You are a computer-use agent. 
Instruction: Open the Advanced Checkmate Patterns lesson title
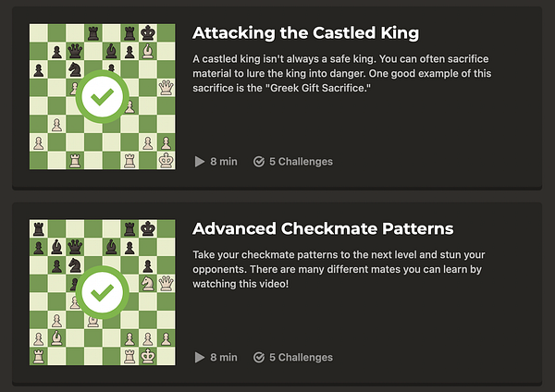pyautogui.click(x=322, y=228)
